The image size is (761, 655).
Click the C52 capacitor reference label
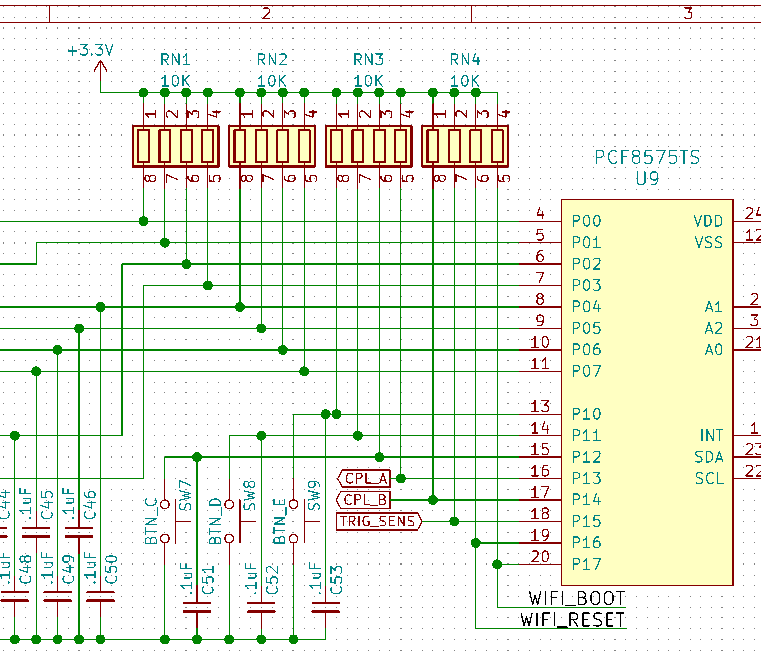click(272, 580)
